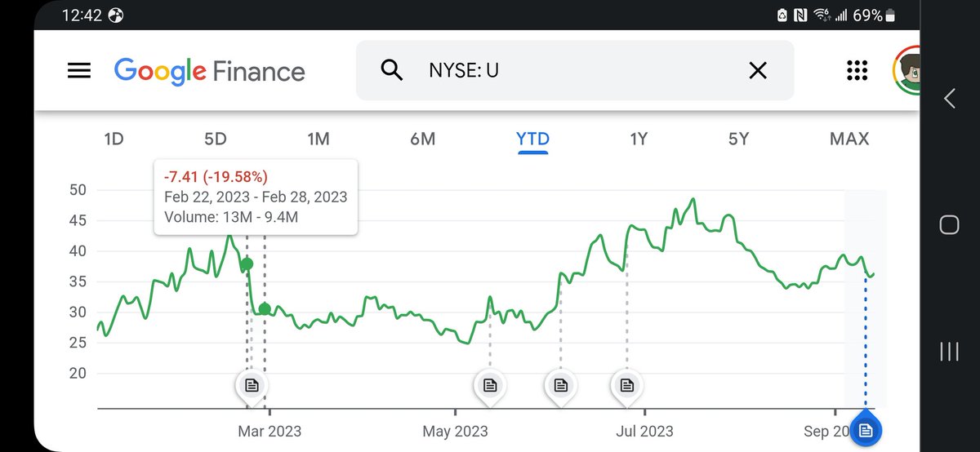The width and height of the screenshot is (980, 452).
Task: Select the 5D time range tab
Action: pyautogui.click(x=215, y=139)
